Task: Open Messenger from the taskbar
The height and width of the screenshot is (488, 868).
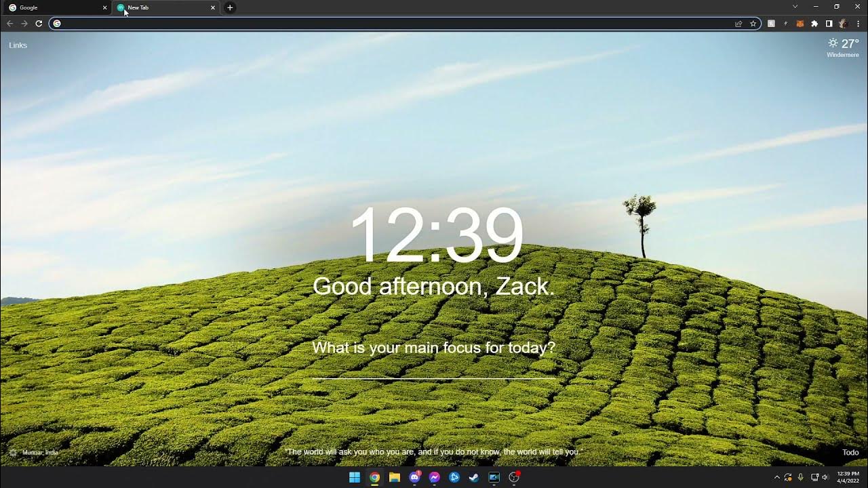Action: click(435, 477)
